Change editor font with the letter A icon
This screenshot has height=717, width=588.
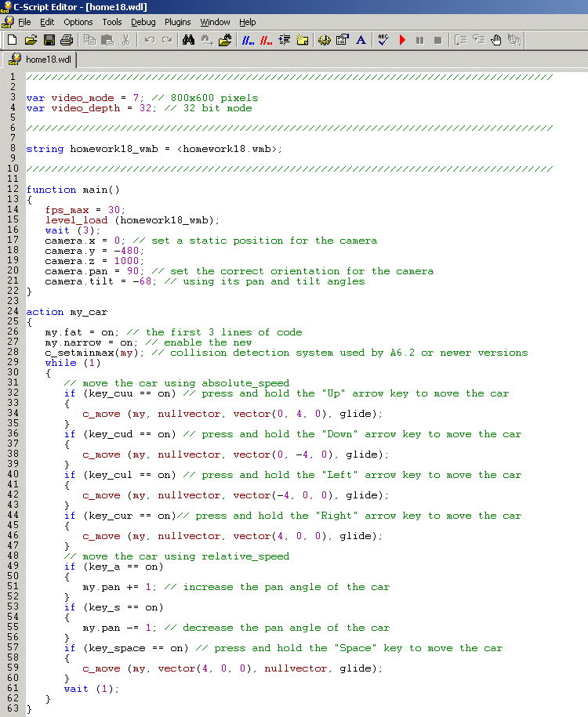[x=361, y=39]
